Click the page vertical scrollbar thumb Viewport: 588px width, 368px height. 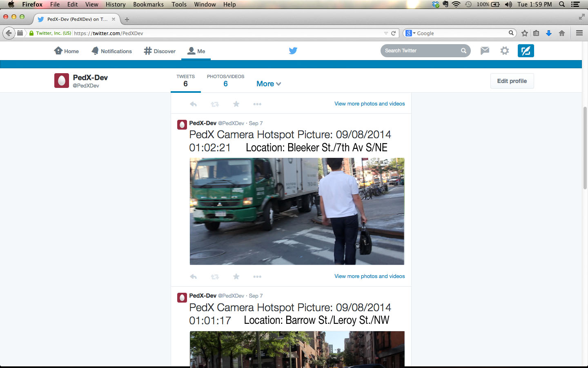(x=585, y=147)
